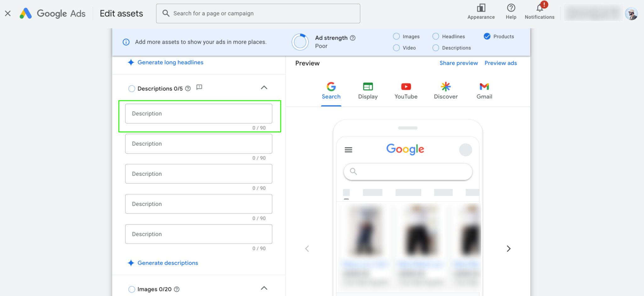
Task: Uncheck the Products filter
Action: coord(487,36)
